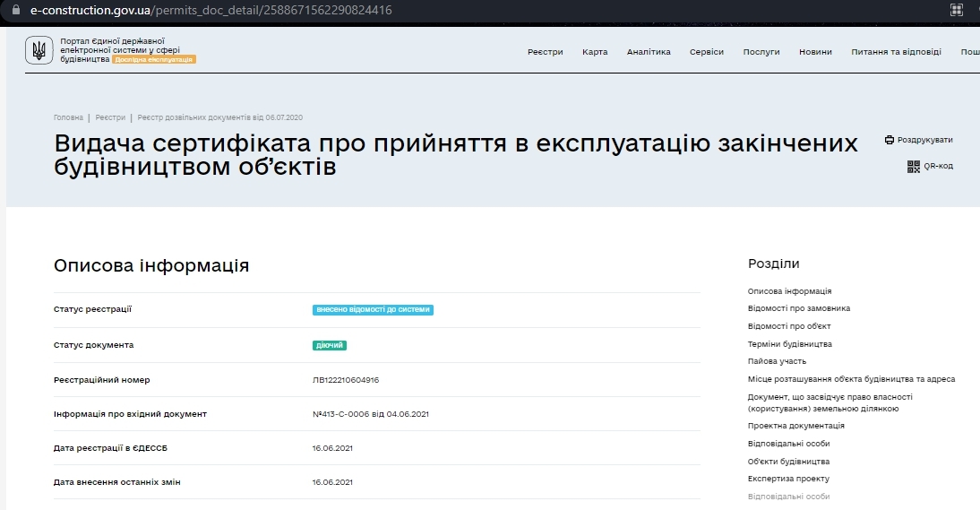Open the Новини menu item

(816, 52)
